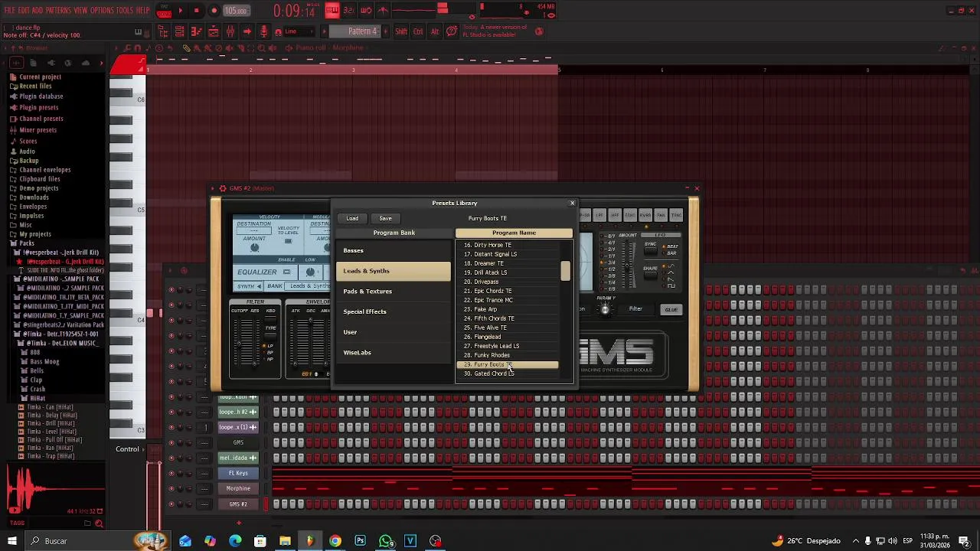This screenshot has width=980, height=551.
Task: Click the newer version notification text
Action: [495, 31]
